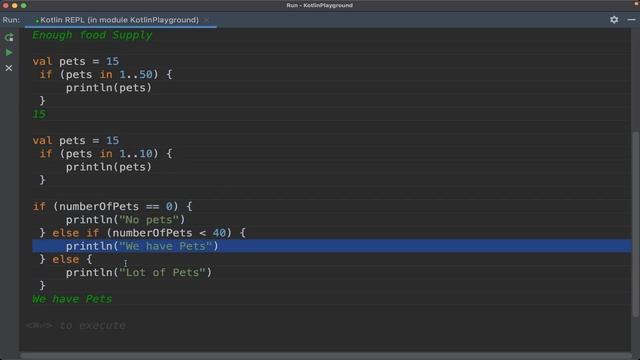
Task: Click the Rerun REPL icon
Action: [9, 38]
